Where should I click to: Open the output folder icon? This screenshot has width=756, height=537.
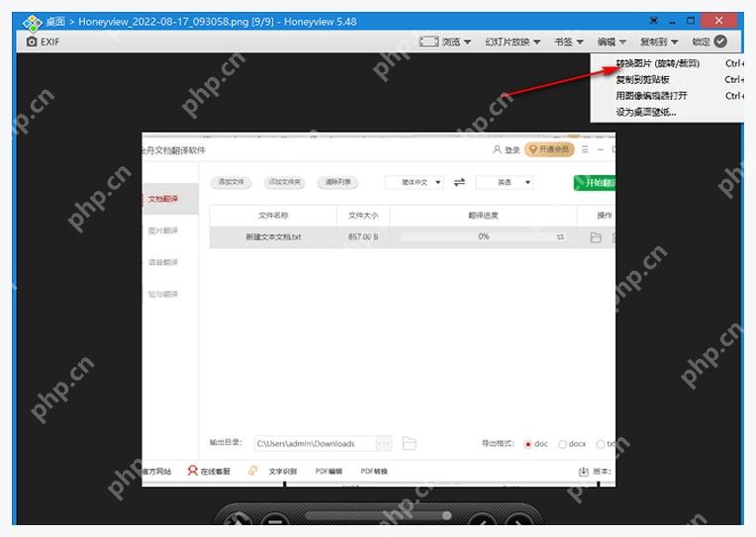click(x=409, y=443)
